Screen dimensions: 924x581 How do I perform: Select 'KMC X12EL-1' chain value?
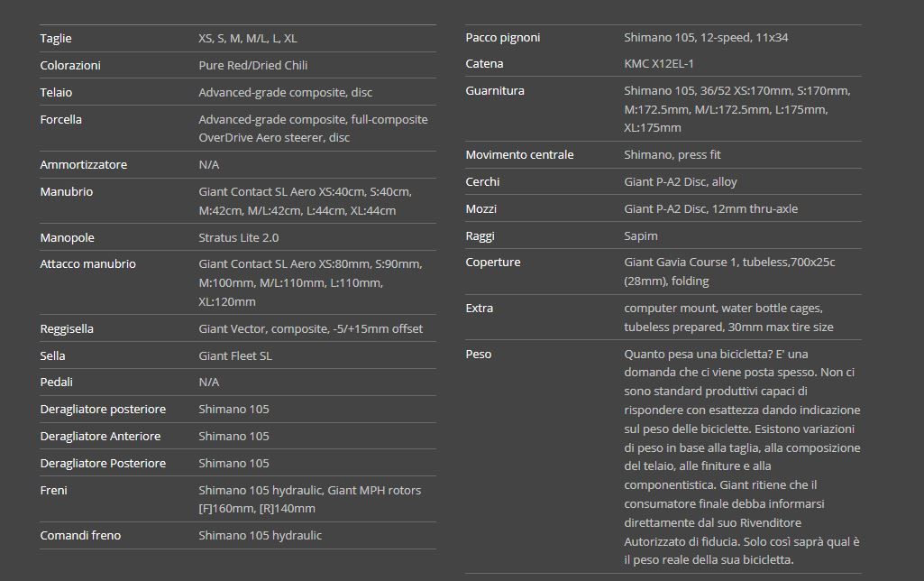659,64
